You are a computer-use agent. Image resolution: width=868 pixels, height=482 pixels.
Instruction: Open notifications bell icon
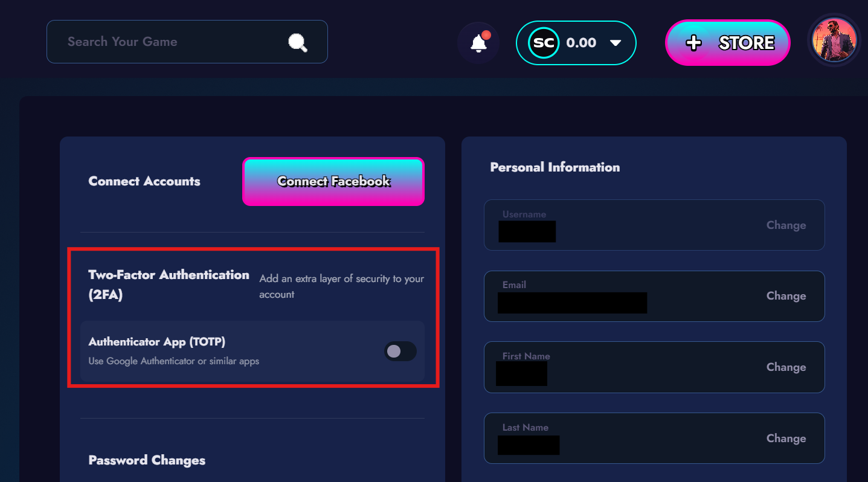(478, 43)
